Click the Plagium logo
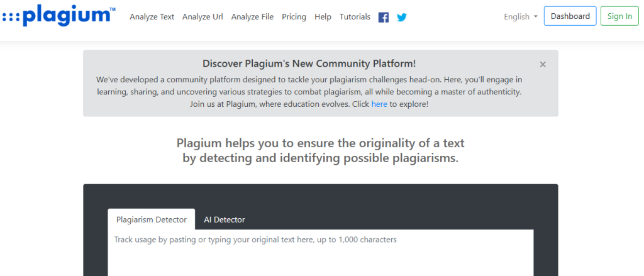644x276 pixels. tap(58, 15)
